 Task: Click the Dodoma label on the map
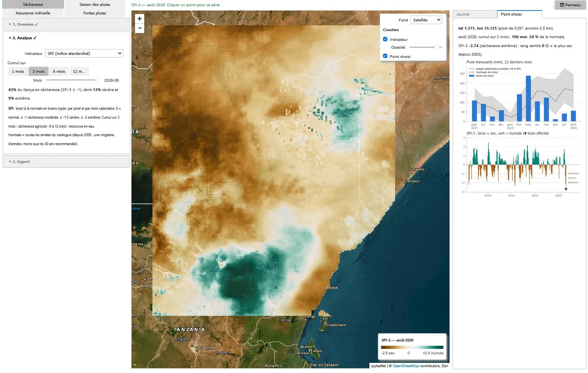pyautogui.click(x=206, y=347)
